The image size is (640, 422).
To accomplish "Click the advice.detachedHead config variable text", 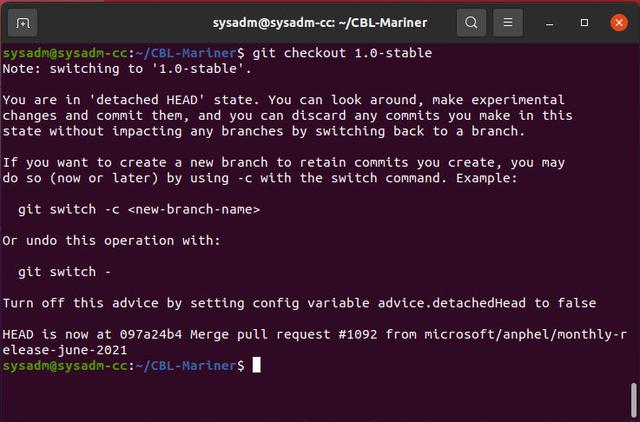I will [x=451, y=303].
